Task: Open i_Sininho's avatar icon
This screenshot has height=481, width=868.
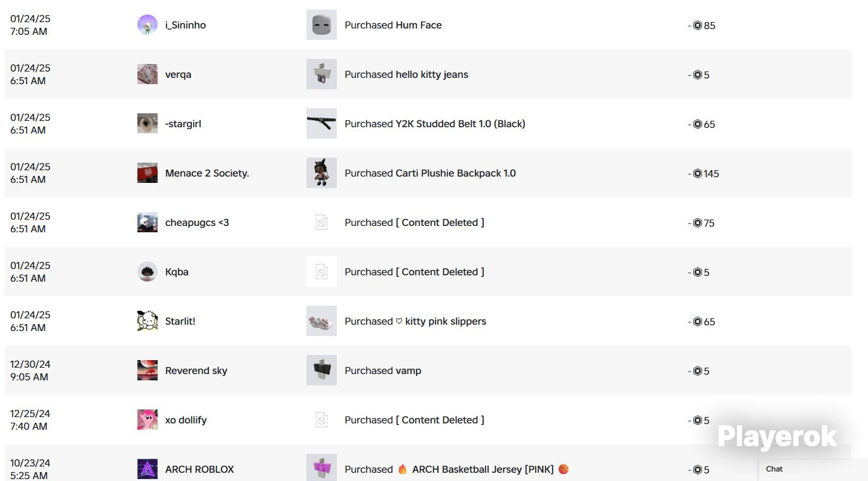Action: 148,25
